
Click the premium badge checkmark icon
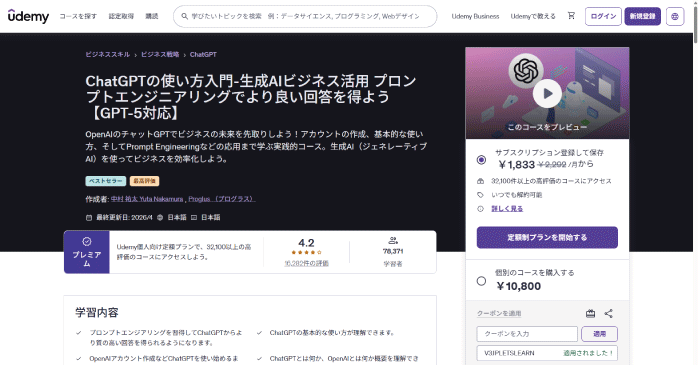[87, 241]
